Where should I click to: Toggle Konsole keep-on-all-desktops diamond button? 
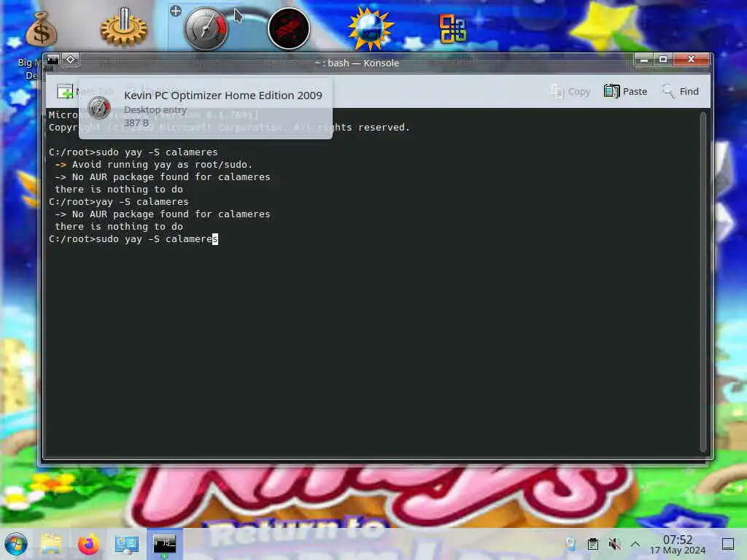coord(71,60)
